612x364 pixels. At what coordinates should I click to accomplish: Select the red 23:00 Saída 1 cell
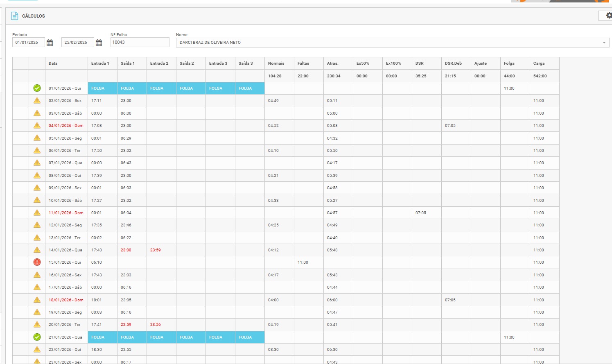[126, 250]
